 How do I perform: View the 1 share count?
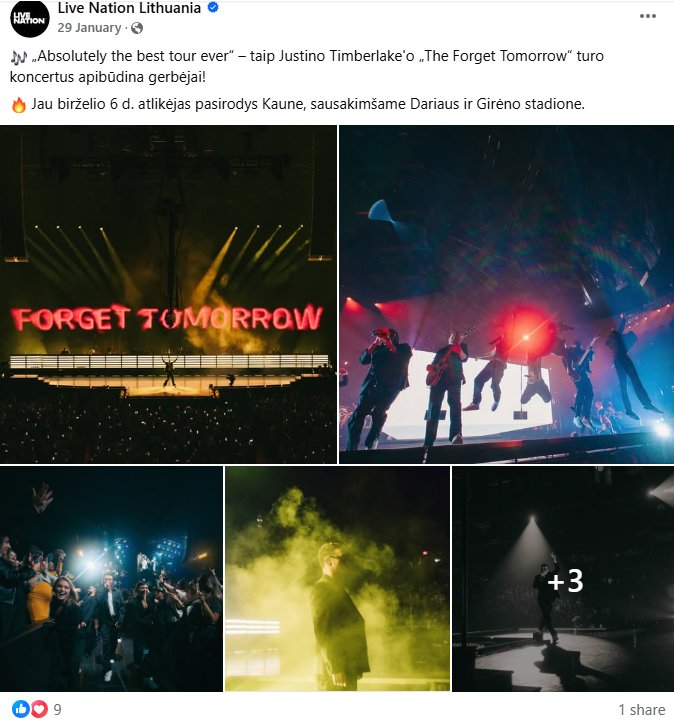642,710
